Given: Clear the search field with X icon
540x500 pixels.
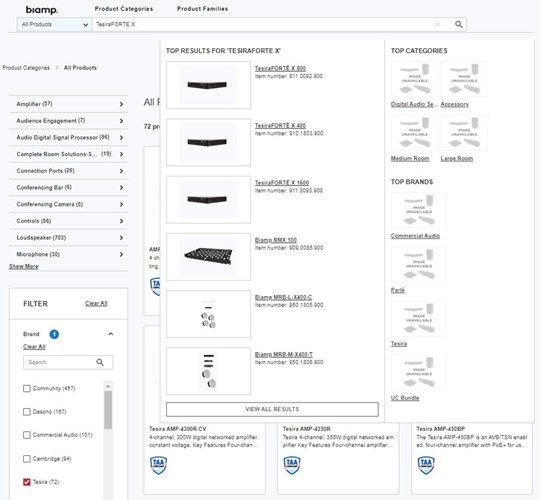Looking at the screenshot, I should (437, 24).
